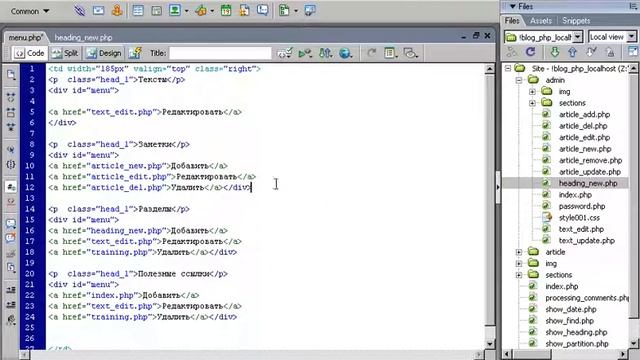
Task: Select heading_new.php in the file tree
Action: click(x=588, y=183)
